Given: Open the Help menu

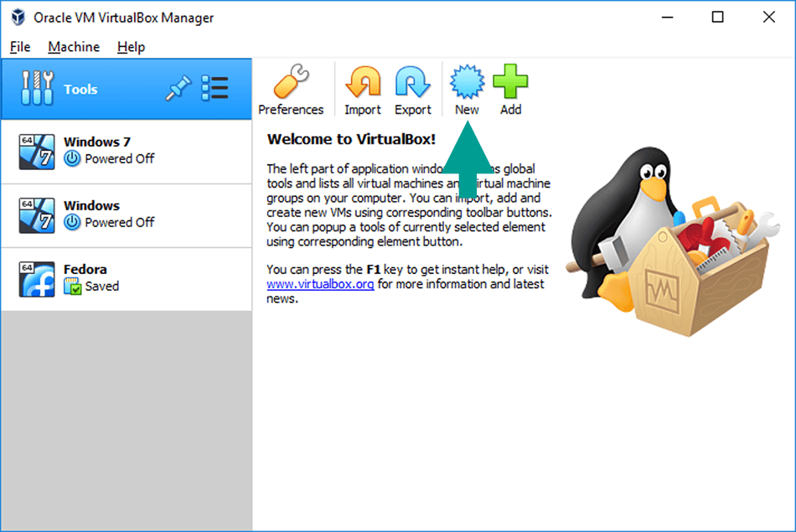Looking at the screenshot, I should (131, 47).
